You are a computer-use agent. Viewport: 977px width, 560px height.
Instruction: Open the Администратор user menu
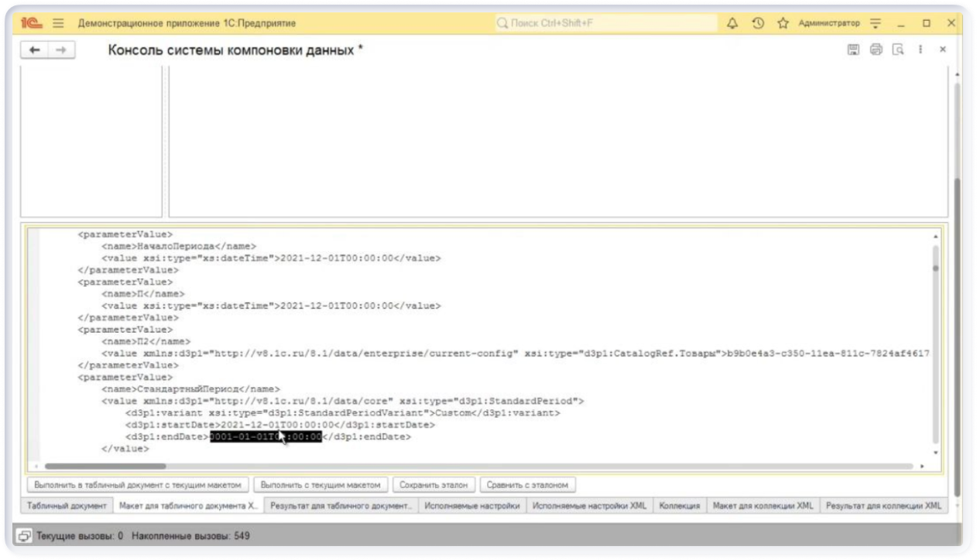(x=828, y=23)
